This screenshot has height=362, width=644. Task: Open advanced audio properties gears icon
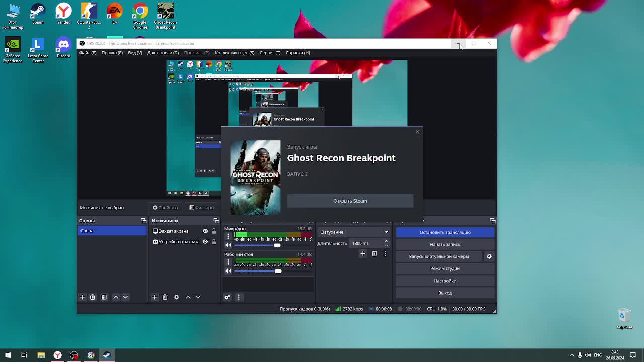[227, 297]
